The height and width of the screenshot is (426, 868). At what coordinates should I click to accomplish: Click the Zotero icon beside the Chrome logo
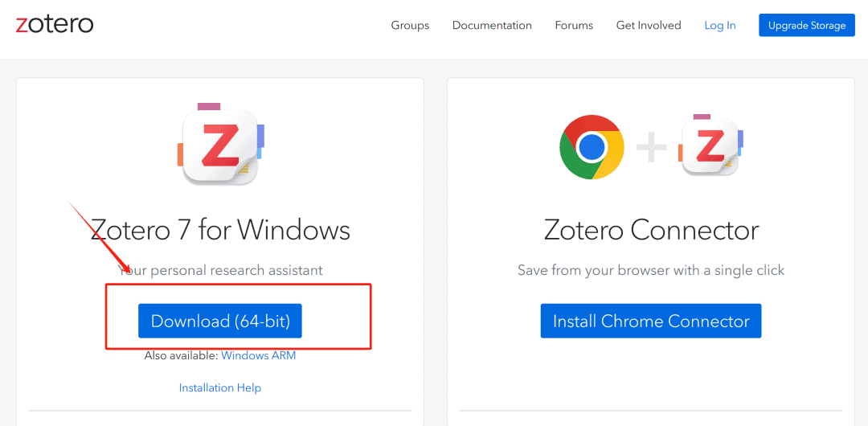tap(710, 145)
